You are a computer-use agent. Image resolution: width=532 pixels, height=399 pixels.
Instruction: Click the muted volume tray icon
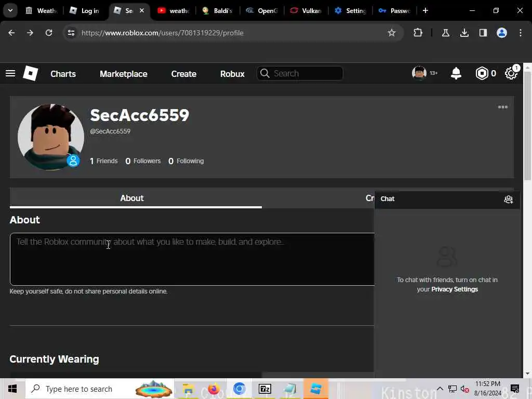coord(464,389)
